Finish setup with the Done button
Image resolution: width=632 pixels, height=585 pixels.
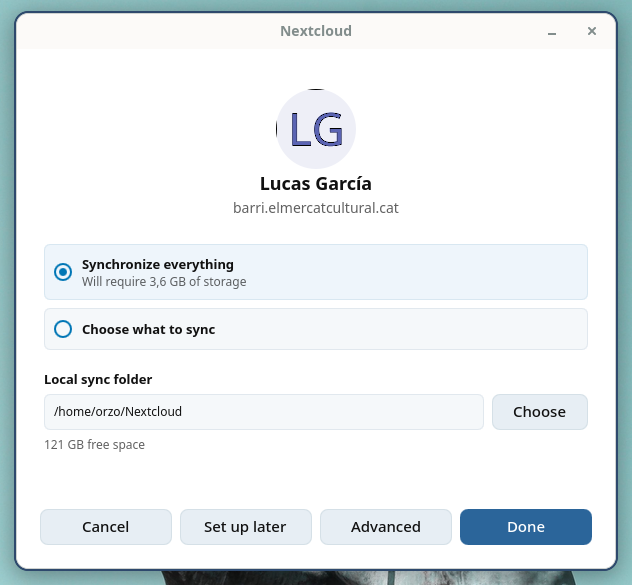526,527
